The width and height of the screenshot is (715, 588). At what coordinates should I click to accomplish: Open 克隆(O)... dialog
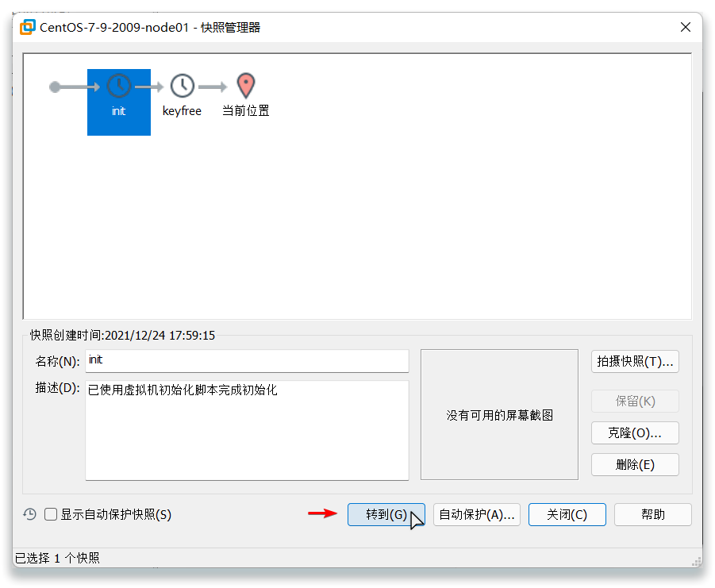(x=635, y=432)
